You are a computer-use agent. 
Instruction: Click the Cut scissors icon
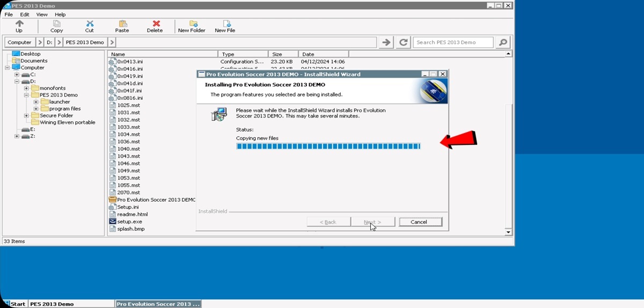click(x=90, y=24)
